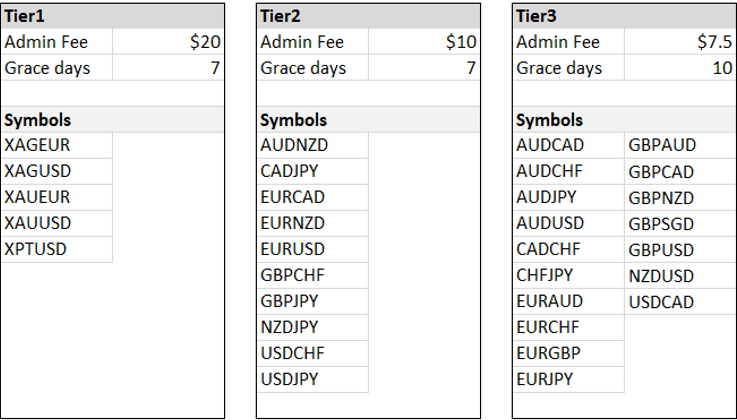Select the AUDCAD symbol cell
The height and width of the screenshot is (420, 737).
(569, 145)
